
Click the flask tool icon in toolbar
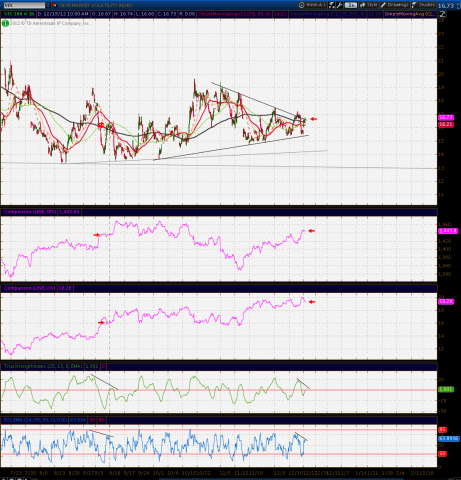332,5
